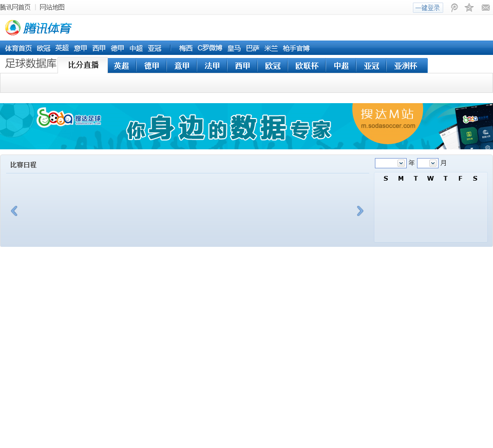Open the C罗微博 link
493x448 pixels.
tap(210, 48)
